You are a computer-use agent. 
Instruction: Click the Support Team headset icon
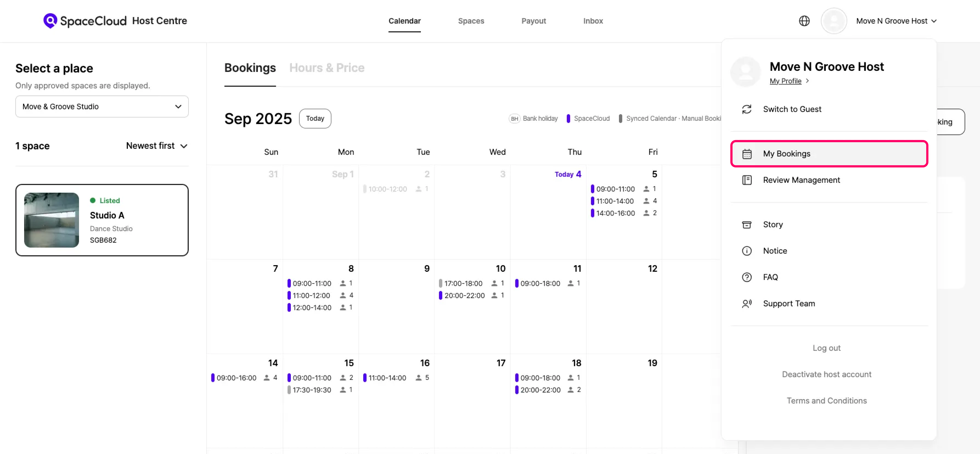click(x=746, y=304)
